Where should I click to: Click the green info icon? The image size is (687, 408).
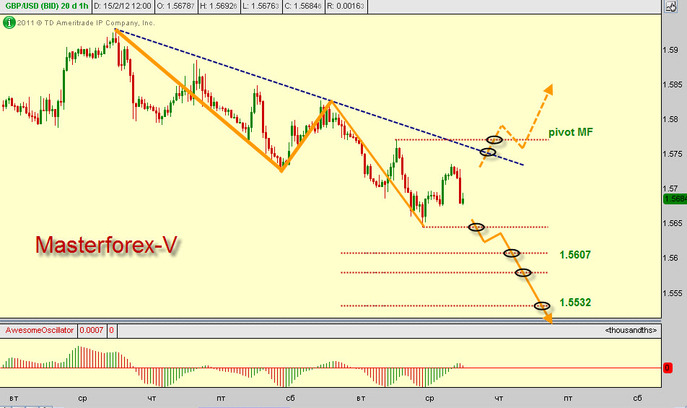coord(9,23)
